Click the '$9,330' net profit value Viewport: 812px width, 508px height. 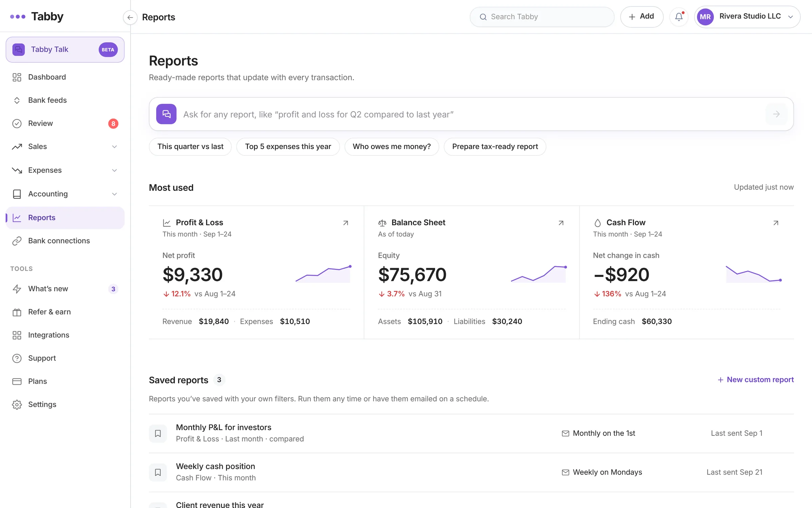point(193,274)
